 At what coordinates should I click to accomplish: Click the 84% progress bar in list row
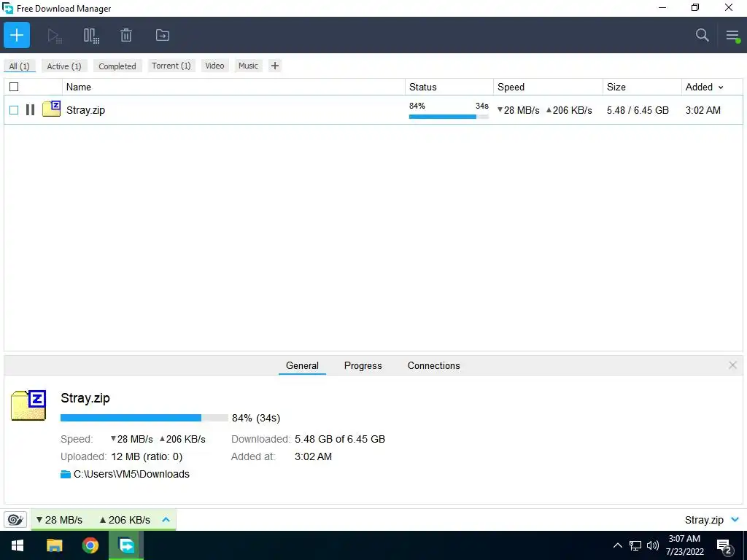tap(449, 117)
